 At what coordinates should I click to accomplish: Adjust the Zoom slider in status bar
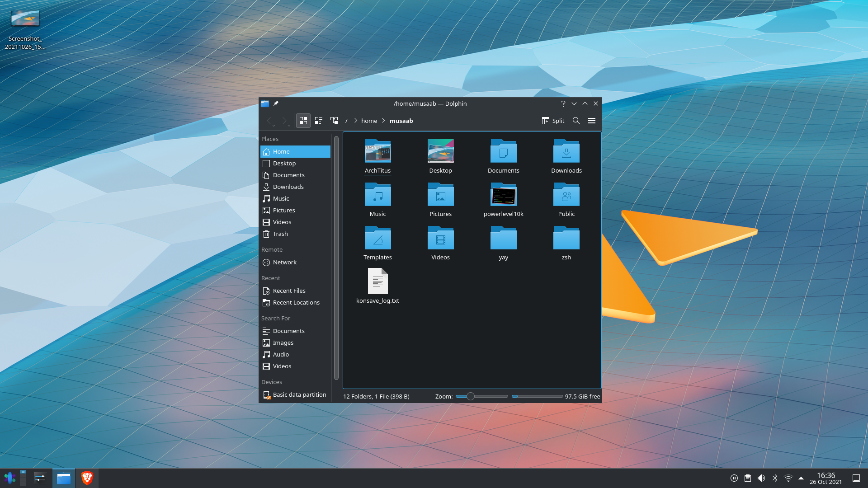click(x=482, y=396)
